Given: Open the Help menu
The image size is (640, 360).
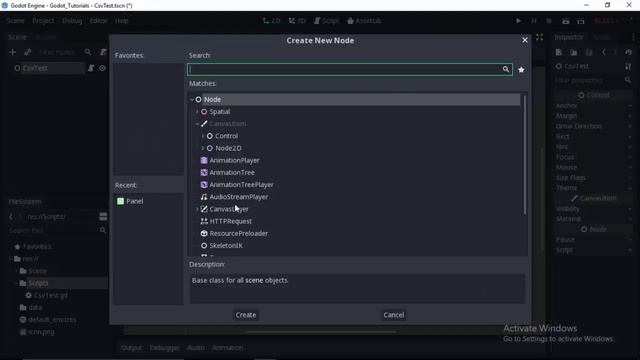Looking at the screenshot, I should point(121,21).
